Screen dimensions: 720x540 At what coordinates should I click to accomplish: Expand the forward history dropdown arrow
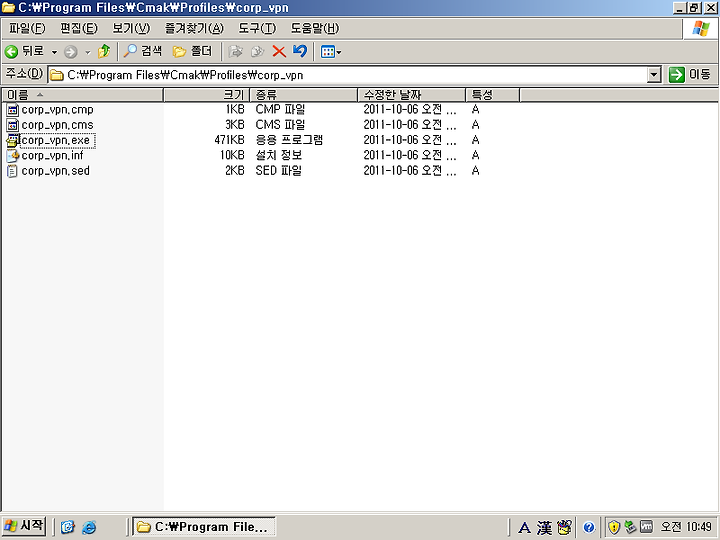pyautogui.click(x=87, y=52)
